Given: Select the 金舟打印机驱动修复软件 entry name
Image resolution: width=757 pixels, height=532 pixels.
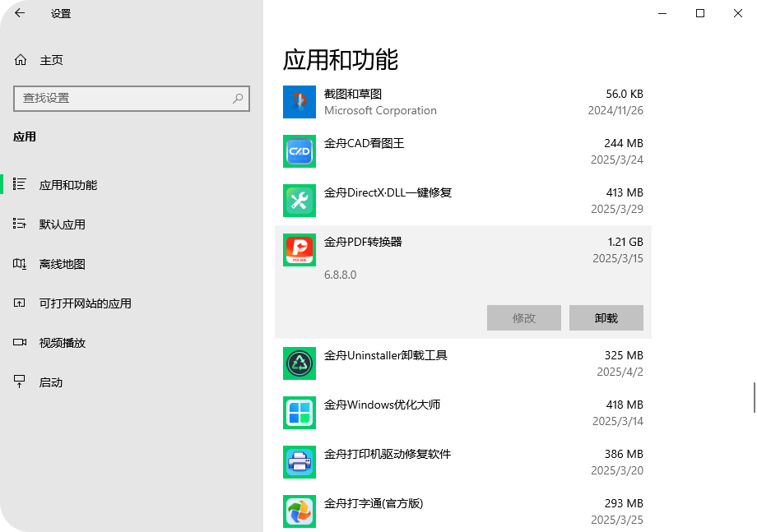Looking at the screenshot, I should 388,454.
